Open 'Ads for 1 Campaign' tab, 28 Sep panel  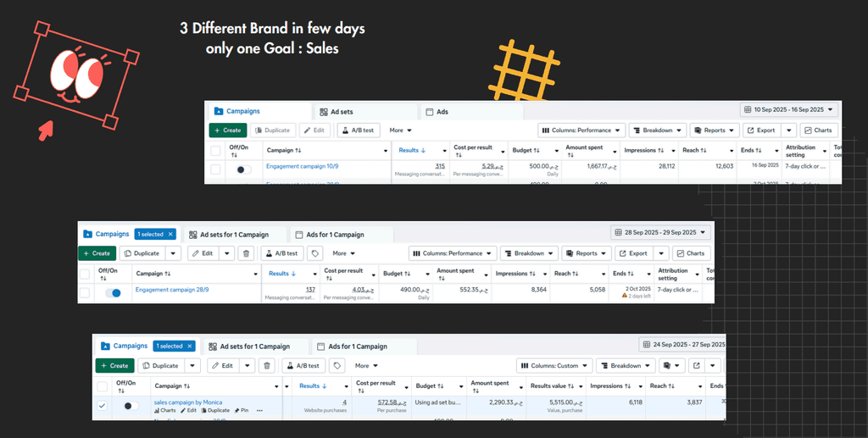click(342, 235)
